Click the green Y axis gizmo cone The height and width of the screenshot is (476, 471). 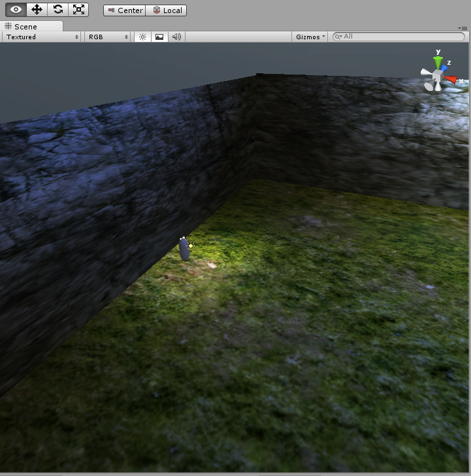coord(438,62)
